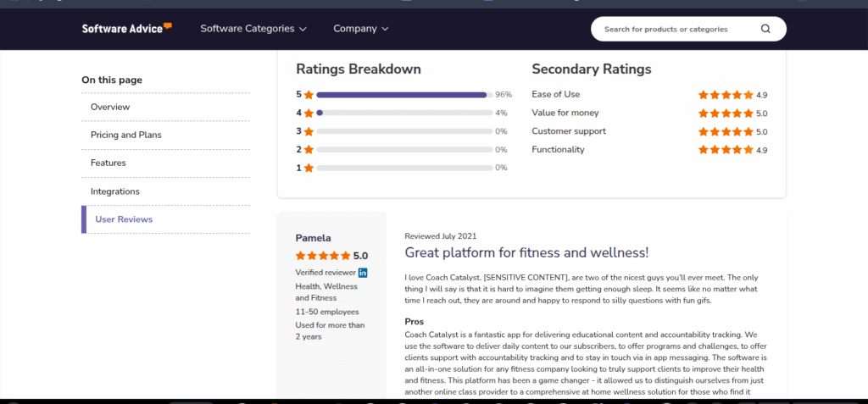The height and width of the screenshot is (404, 868).
Task: Expand the Software Categories dropdown
Action: [253, 29]
